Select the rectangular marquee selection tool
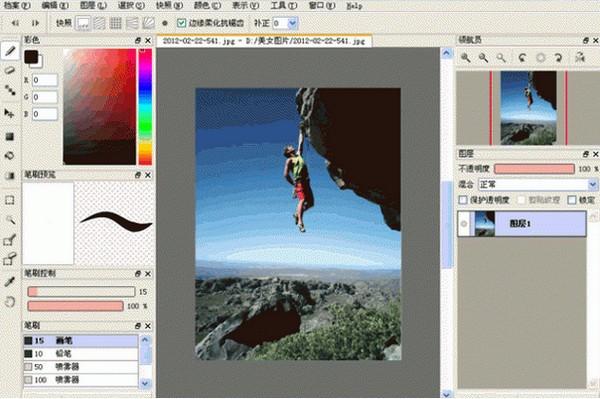Image resolution: width=600 pixels, height=399 pixels. pyautogui.click(x=10, y=200)
